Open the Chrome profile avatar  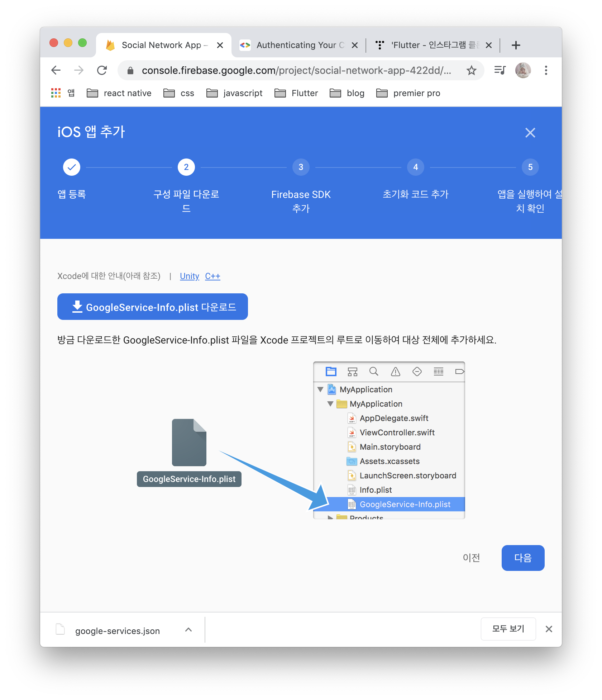click(523, 70)
